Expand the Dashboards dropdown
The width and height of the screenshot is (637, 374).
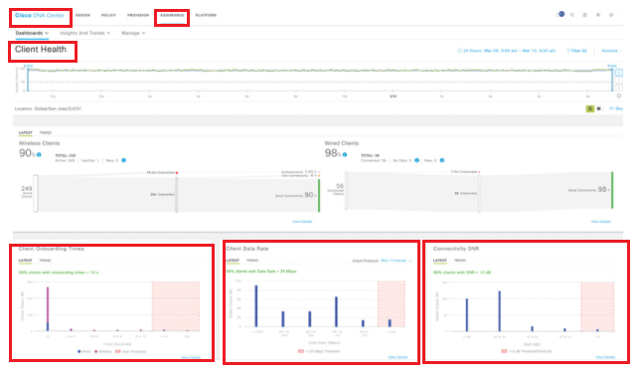(x=32, y=33)
